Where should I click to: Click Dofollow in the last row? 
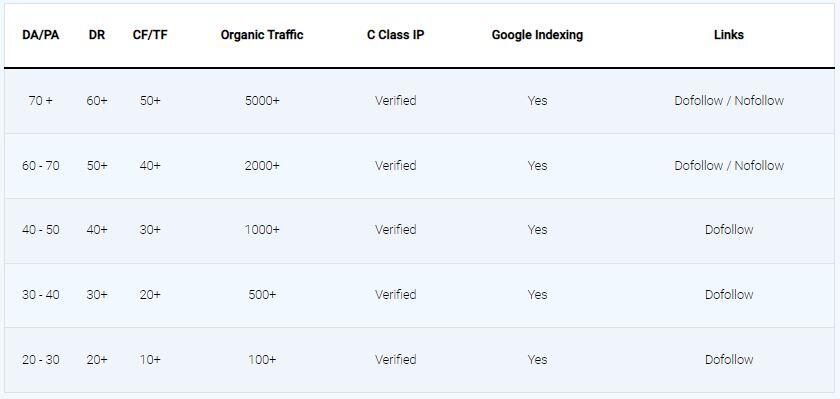(x=729, y=359)
